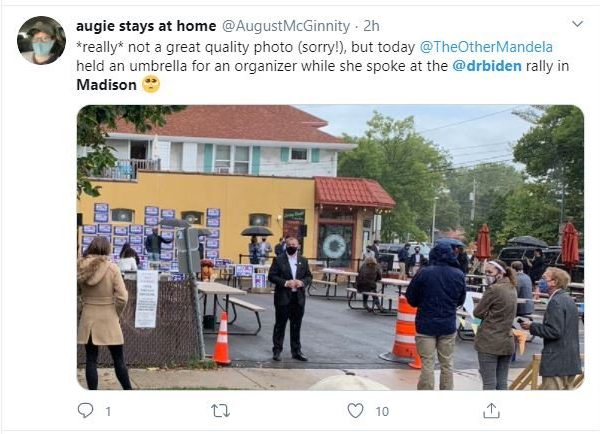
Task: Click the smiling face emoji after Madison
Action: point(151,84)
